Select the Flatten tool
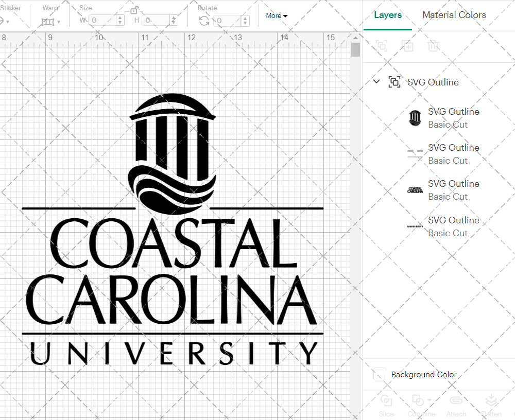The height and width of the screenshot is (420, 515). (491, 406)
